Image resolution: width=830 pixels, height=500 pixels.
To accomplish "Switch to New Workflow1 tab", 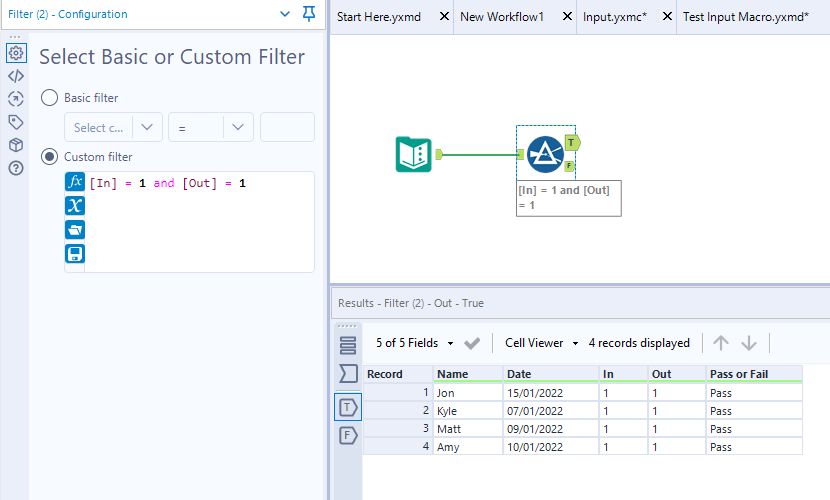I will click(x=502, y=17).
